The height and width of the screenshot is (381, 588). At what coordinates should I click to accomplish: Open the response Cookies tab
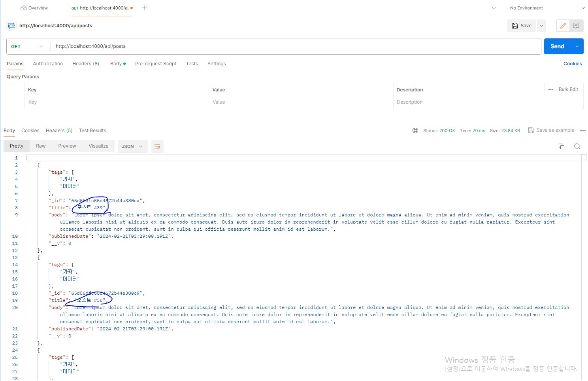tap(30, 131)
